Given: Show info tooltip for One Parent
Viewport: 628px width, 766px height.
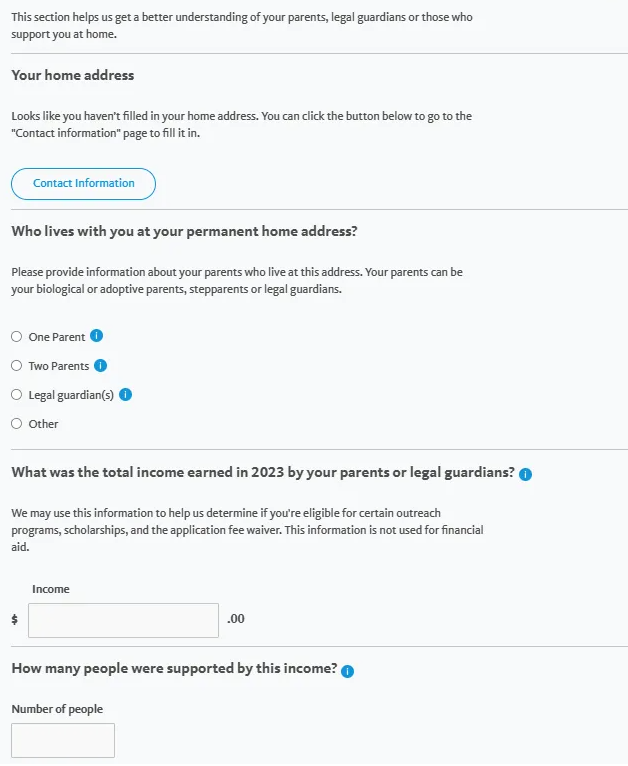Looking at the screenshot, I should click(97, 336).
